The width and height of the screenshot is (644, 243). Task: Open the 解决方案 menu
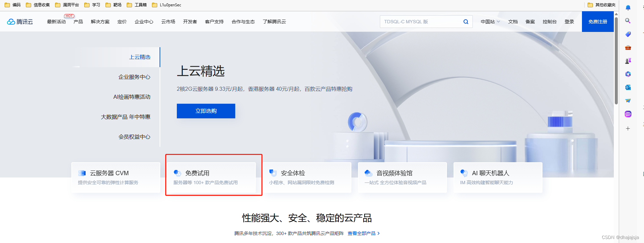(100, 22)
